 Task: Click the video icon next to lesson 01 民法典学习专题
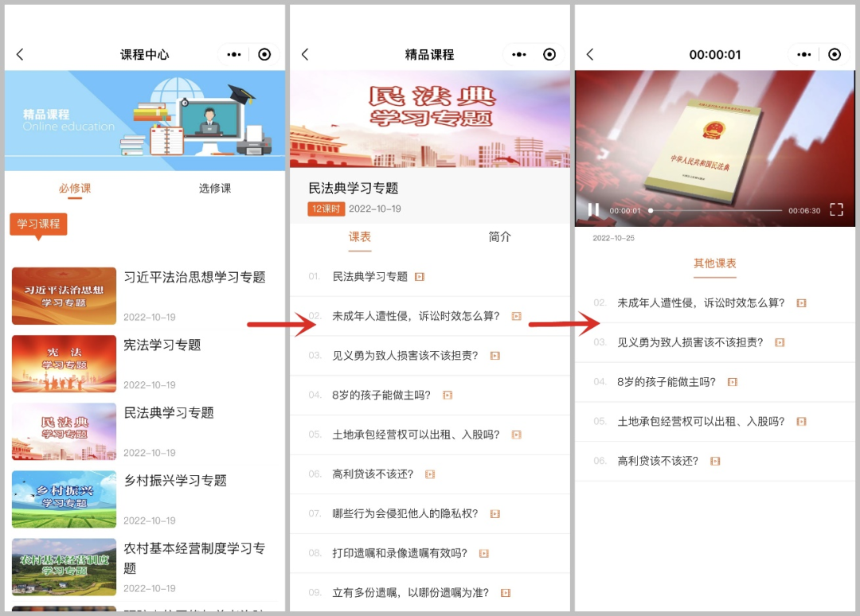tap(420, 276)
